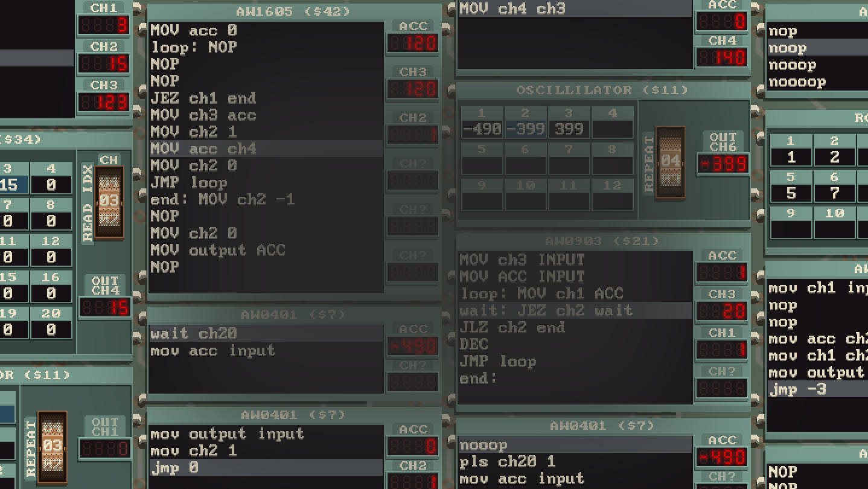Select oscillator cell 3 containing 399
Screen dimensions: 868x489
coord(569,129)
